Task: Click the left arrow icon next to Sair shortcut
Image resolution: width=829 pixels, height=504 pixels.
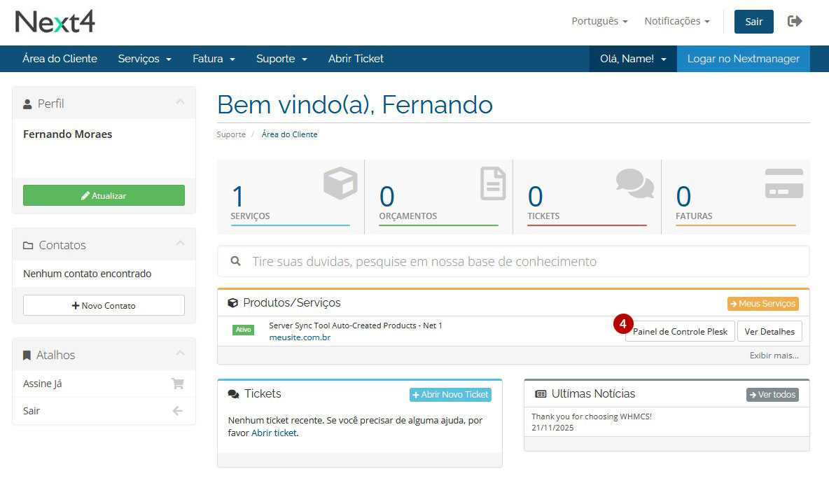Action: pyautogui.click(x=177, y=411)
